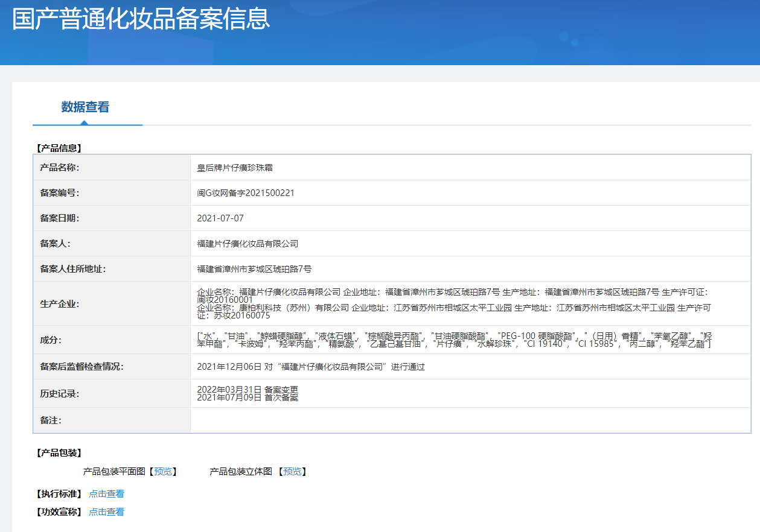Click the 2022年03月31日 备案变更 history entry

pyautogui.click(x=247, y=390)
